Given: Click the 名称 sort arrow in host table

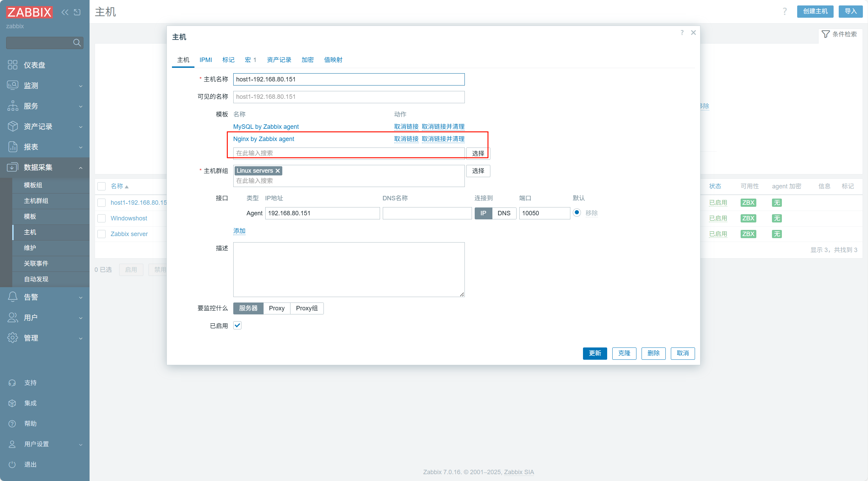Looking at the screenshot, I should point(127,187).
